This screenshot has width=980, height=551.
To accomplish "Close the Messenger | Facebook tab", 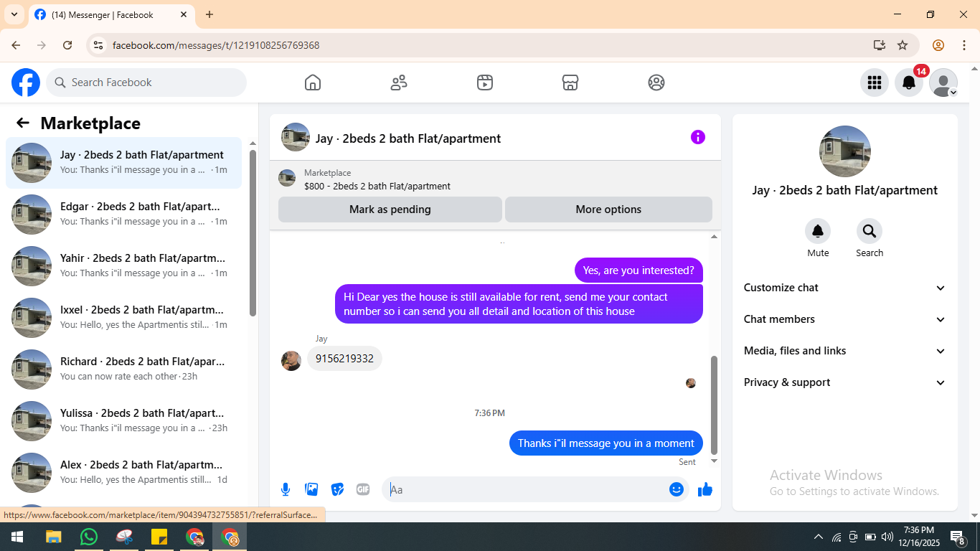I will (x=184, y=14).
